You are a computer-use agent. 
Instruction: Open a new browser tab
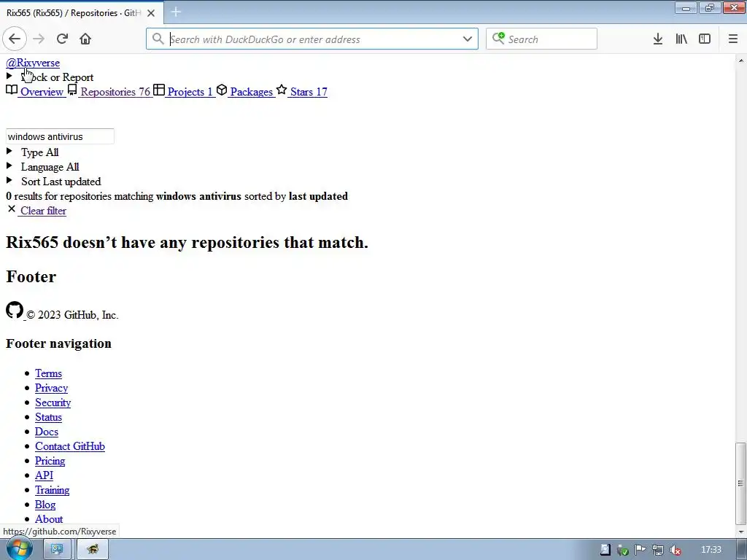pyautogui.click(x=176, y=12)
